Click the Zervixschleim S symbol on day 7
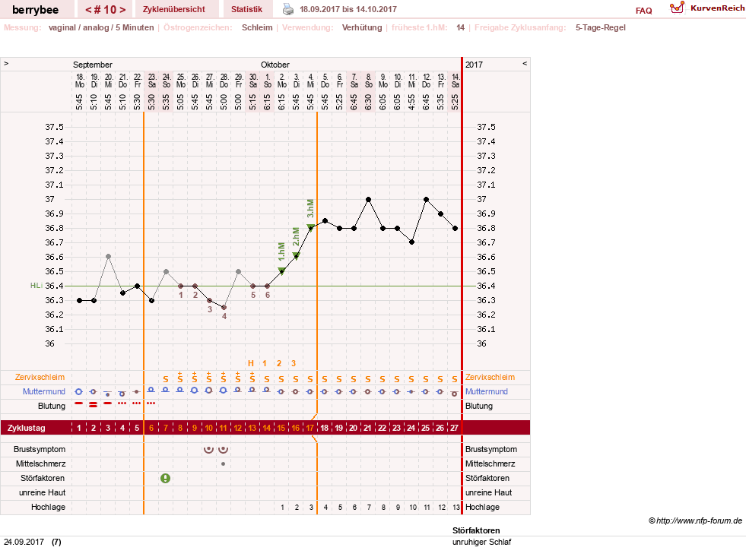The width and height of the screenshot is (746, 560). [166, 379]
